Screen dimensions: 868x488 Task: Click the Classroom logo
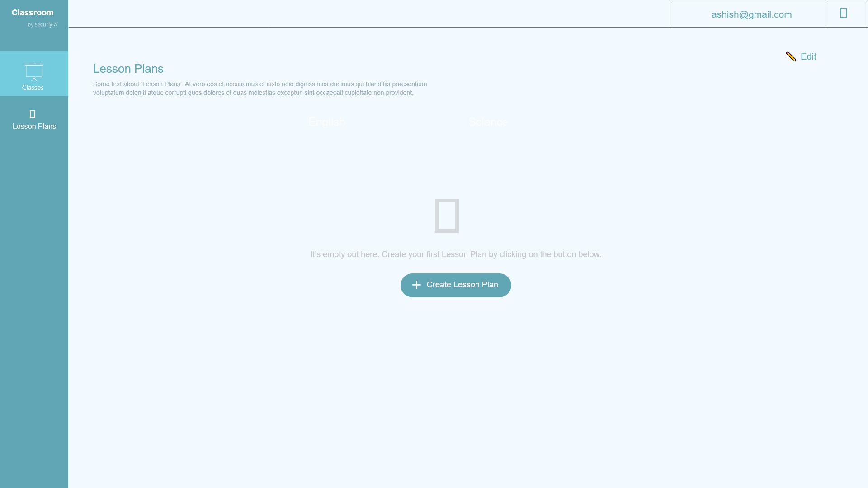coord(33,12)
